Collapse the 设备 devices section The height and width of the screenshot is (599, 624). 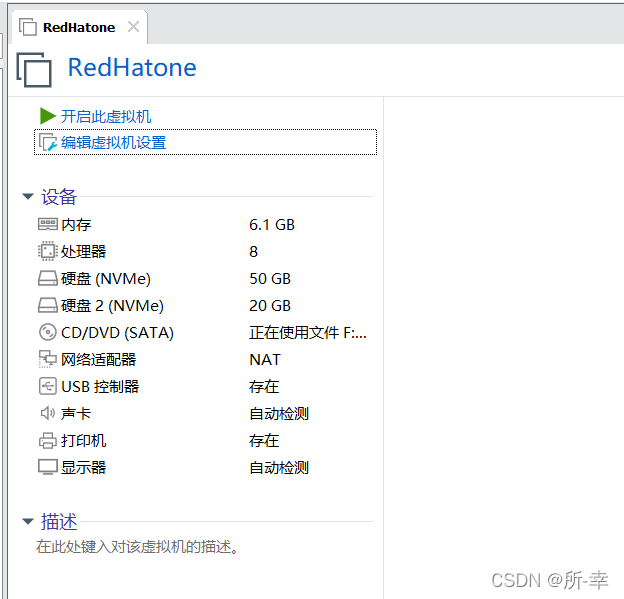tap(28, 196)
